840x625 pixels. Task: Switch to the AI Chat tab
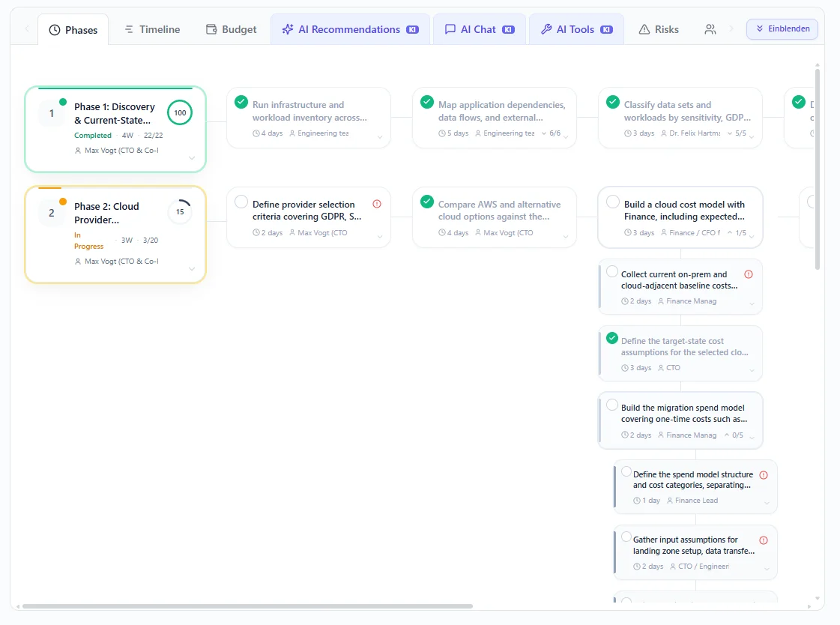click(480, 29)
